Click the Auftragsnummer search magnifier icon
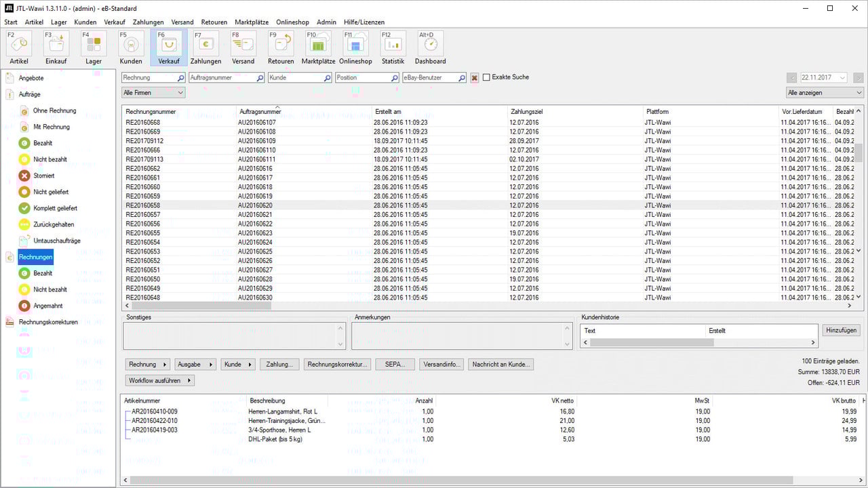The width and height of the screenshot is (868, 488). coord(260,78)
